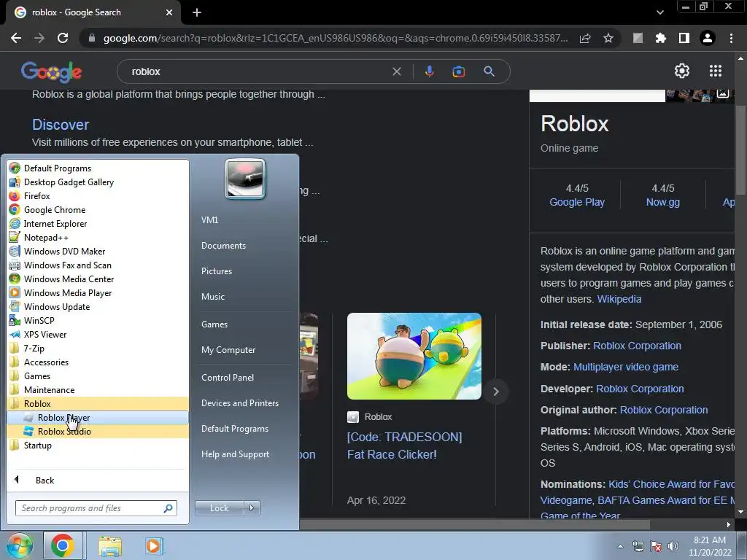Open Firefox from the programs list
This screenshot has height=560, width=747.
coord(98,195)
